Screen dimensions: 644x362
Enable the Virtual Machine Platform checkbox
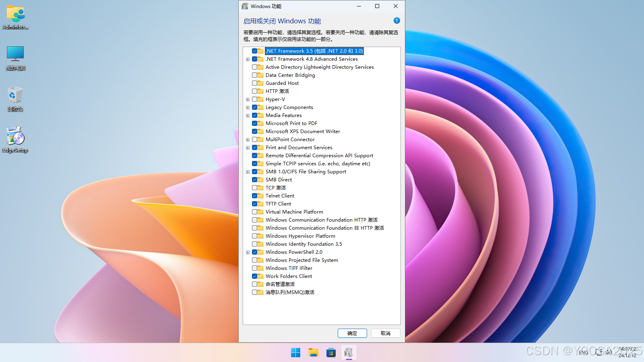255,212
